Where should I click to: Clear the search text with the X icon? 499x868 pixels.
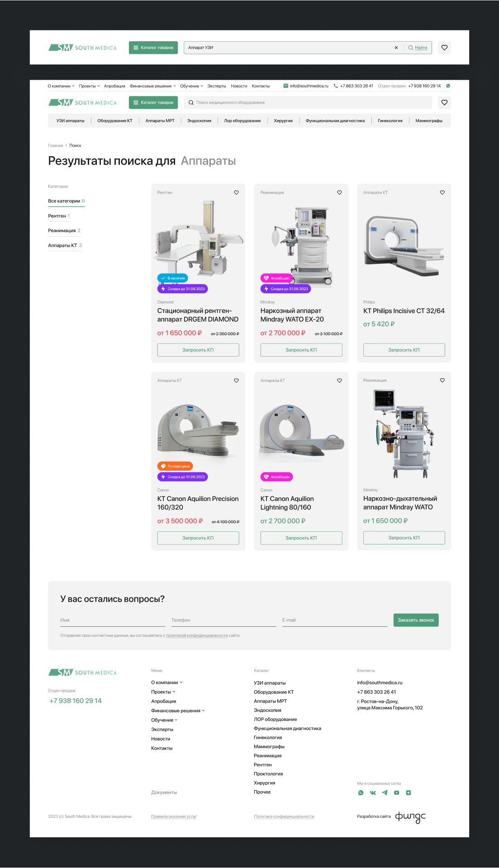(x=396, y=48)
